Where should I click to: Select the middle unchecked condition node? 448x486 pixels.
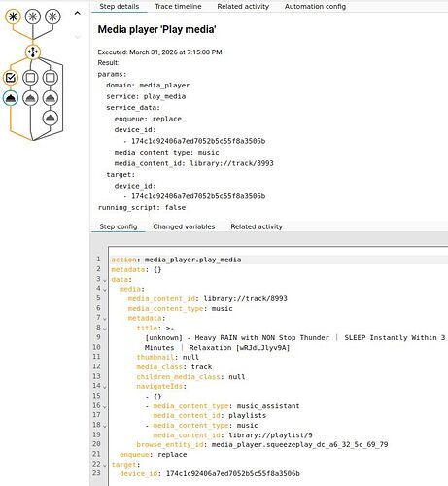tap(30, 78)
